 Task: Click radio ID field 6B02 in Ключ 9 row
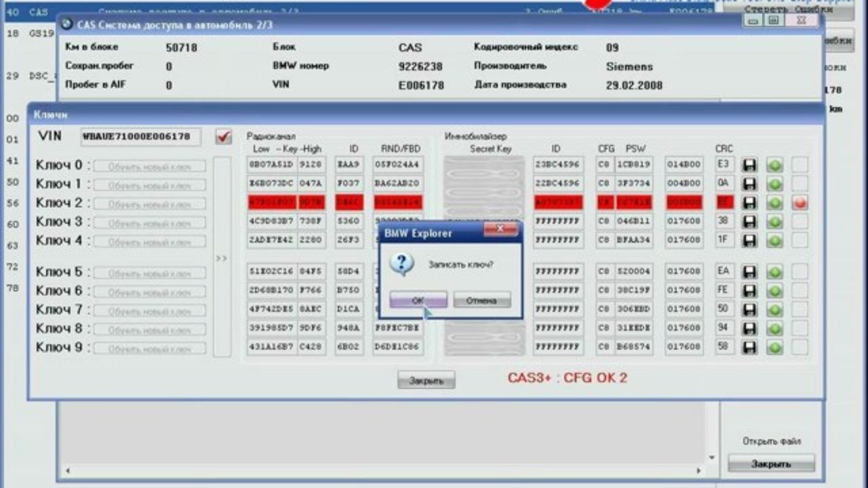click(349, 348)
